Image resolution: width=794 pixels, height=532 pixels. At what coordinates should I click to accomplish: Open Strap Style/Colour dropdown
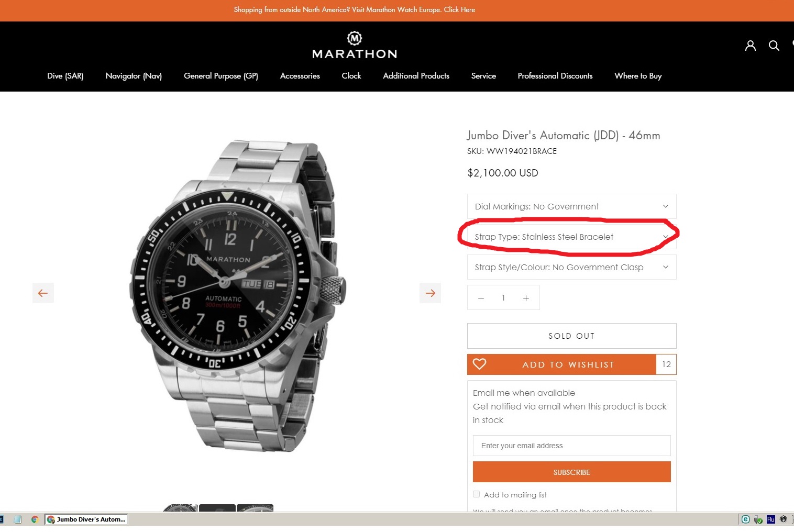571,267
